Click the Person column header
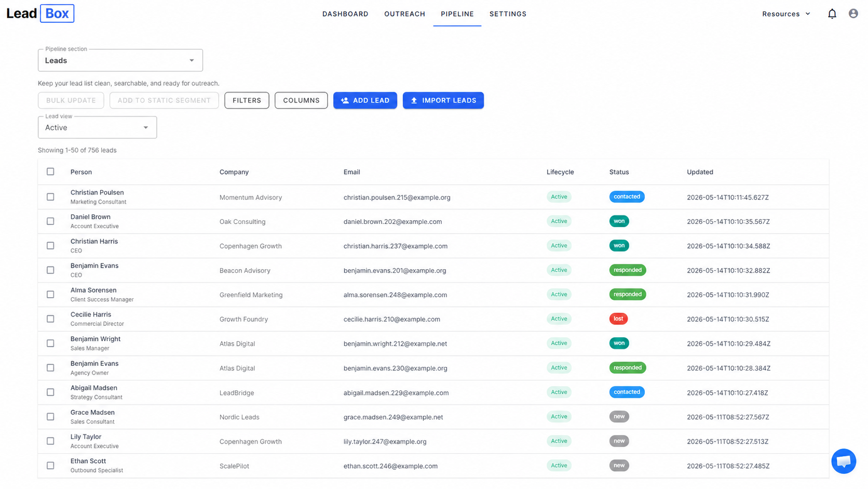 pos(81,172)
